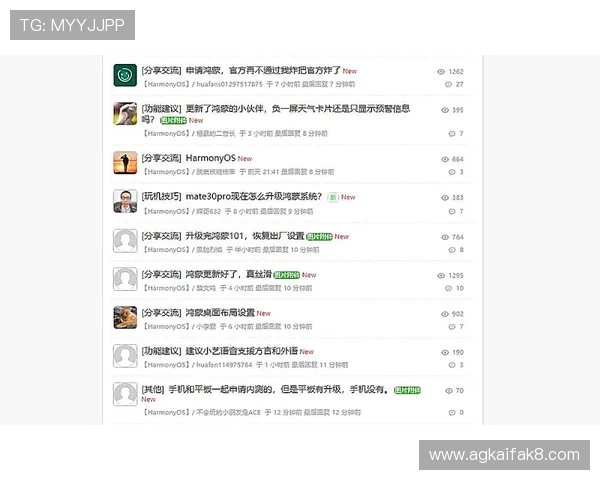This screenshot has height=480, width=600.
Task: Open the green smiley avatar of huafans01297517875
Action: coord(125,75)
